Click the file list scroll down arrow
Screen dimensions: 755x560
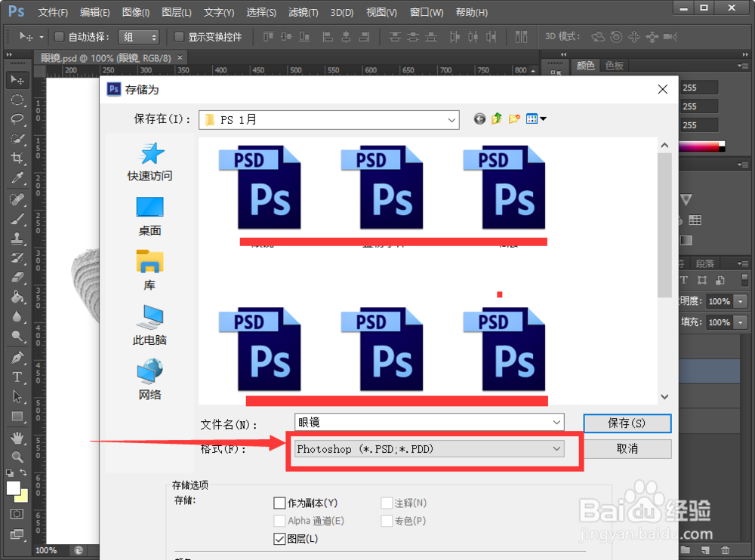[x=664, y=397]
